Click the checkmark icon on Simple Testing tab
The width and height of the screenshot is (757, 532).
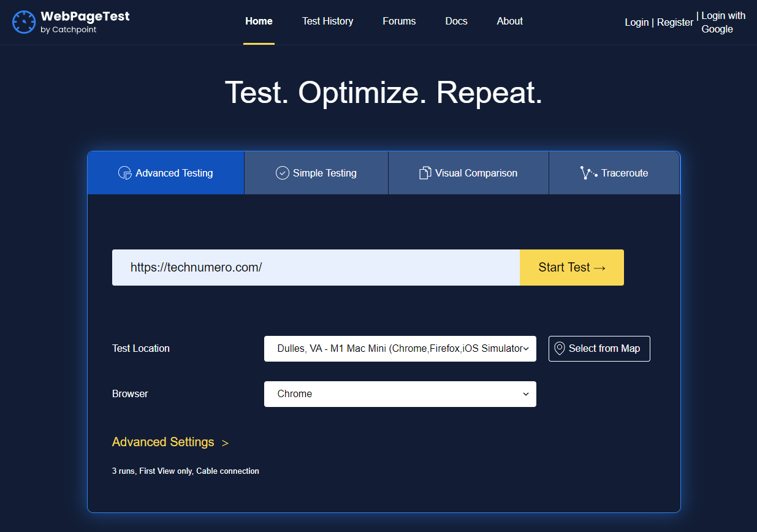click(282, 172)
